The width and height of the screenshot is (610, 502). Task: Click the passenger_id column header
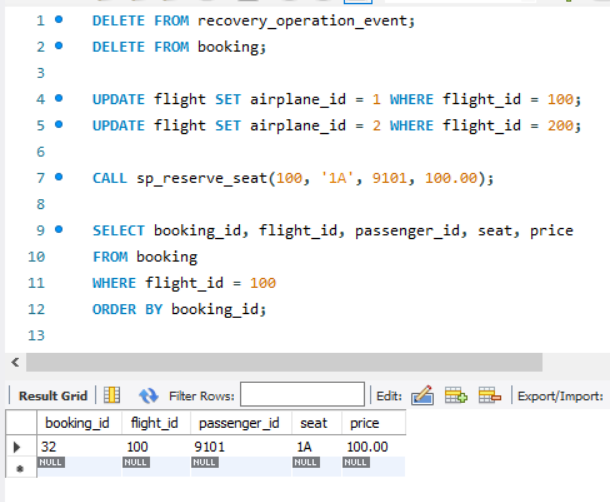coord(241,423)
